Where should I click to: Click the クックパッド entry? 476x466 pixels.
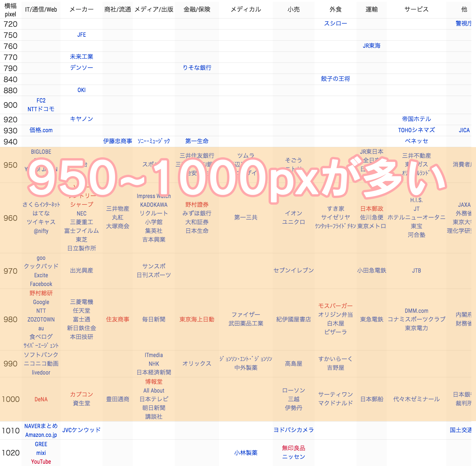(41, 266)
